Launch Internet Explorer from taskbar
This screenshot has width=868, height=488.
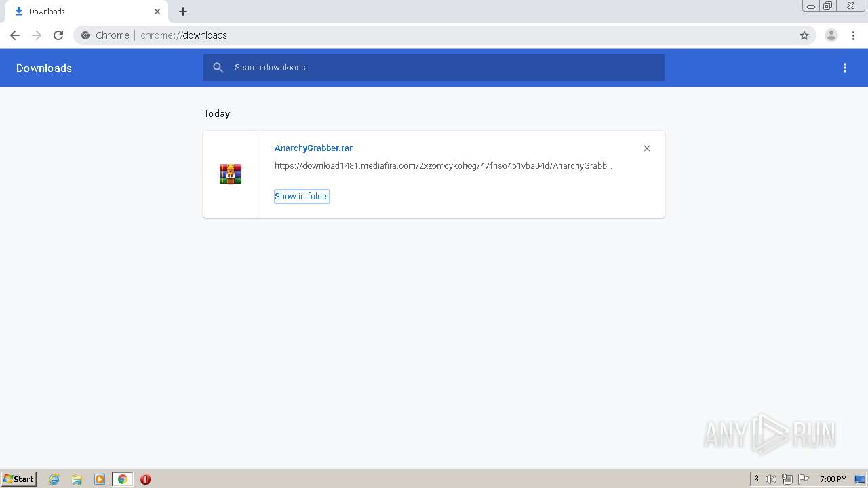(54, 479)
